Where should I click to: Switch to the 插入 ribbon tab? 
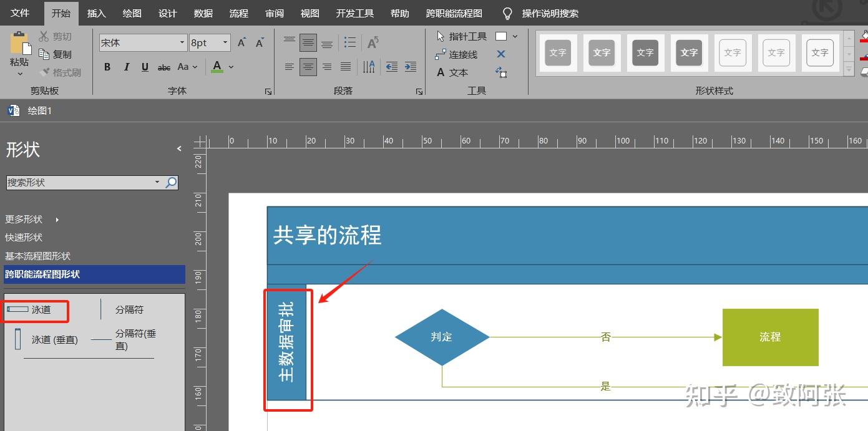click(x=96, y=12)
